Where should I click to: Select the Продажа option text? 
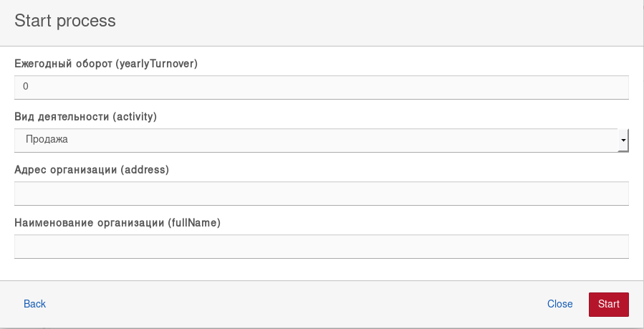pyautogui.click(x=47, y=140)
